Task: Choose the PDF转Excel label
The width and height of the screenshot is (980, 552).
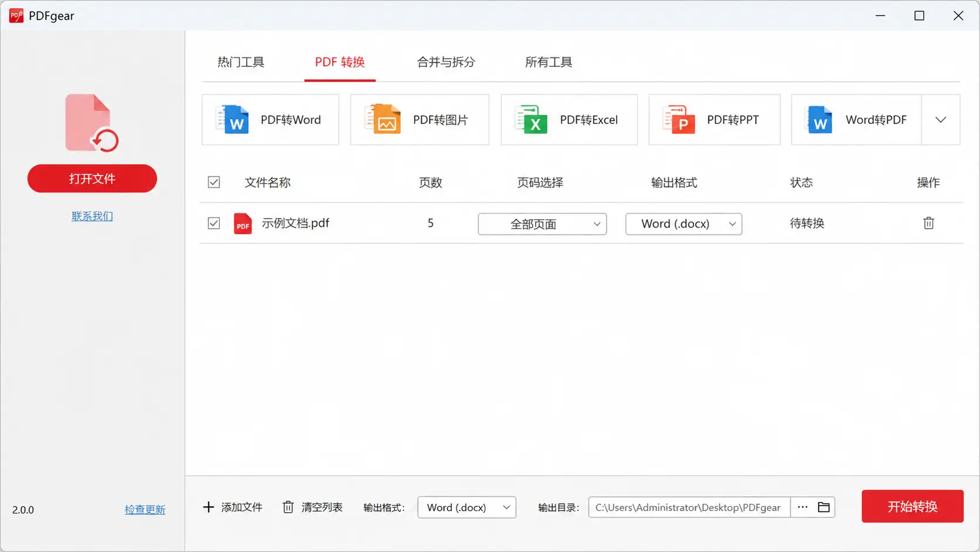Action: coord(588,120)
